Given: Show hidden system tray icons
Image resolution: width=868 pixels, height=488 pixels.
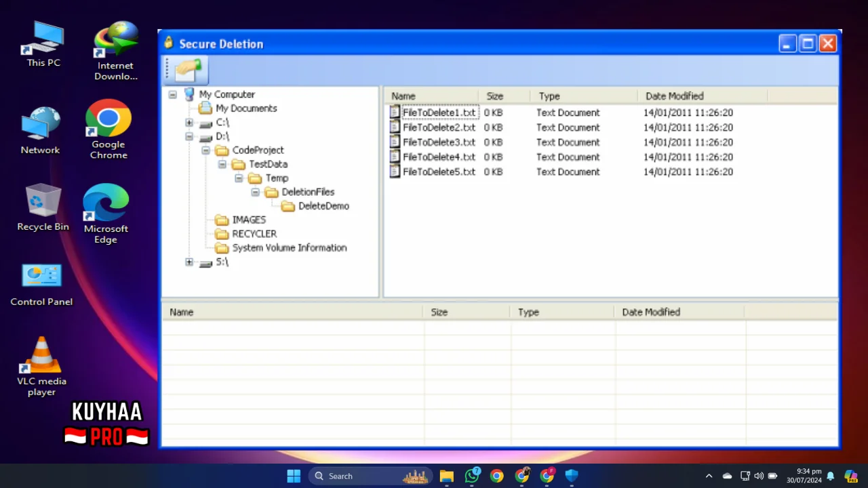Looking at the screenshot, I should point(709,476).
